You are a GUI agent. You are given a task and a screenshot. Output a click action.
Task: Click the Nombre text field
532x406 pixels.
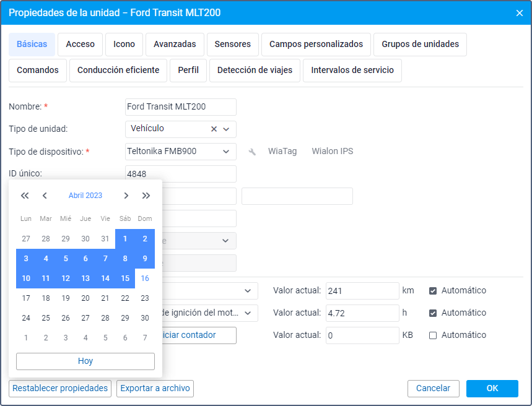click(180, 107)
